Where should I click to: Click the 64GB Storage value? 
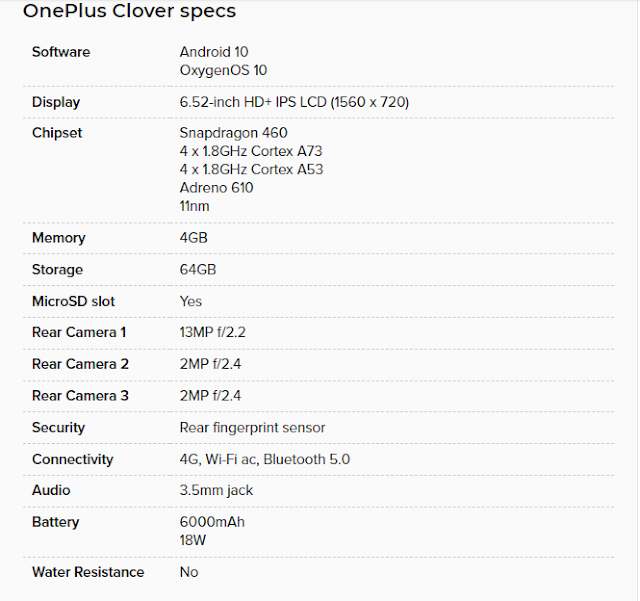tap(198, 269)
